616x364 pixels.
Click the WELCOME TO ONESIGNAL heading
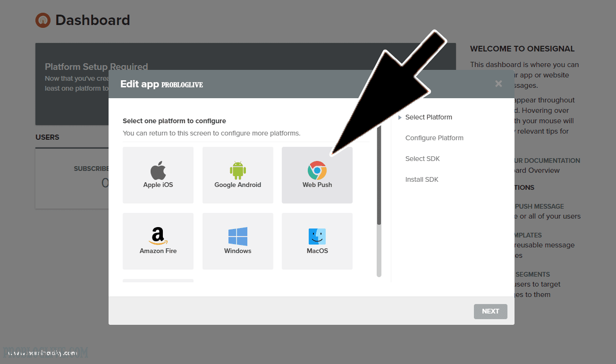(523, 49)
